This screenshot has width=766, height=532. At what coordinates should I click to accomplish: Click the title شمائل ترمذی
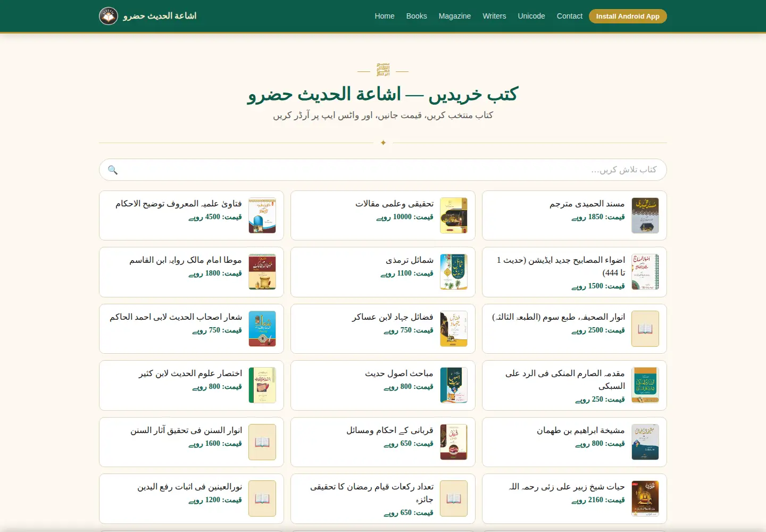pyautogui.click(x=410, y=260)
